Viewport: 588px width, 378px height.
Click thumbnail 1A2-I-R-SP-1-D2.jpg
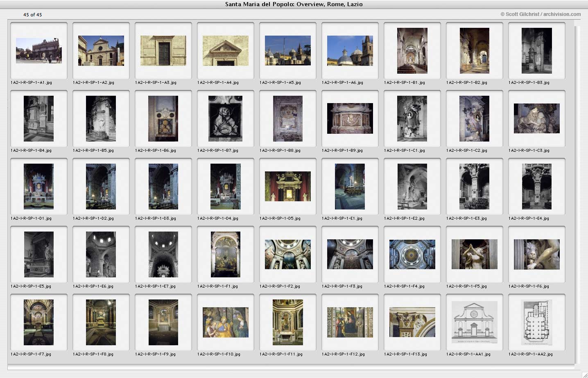pyautogui.click(x=101, y=187)
